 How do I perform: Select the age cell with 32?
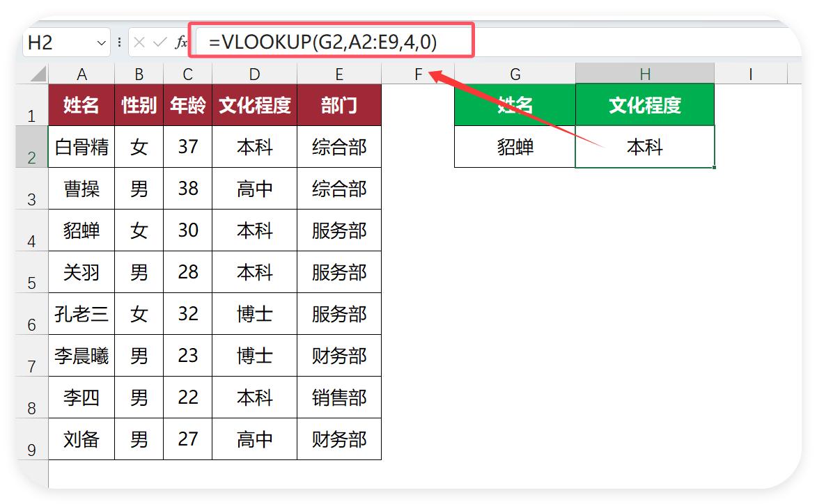[x=187, y=313]
